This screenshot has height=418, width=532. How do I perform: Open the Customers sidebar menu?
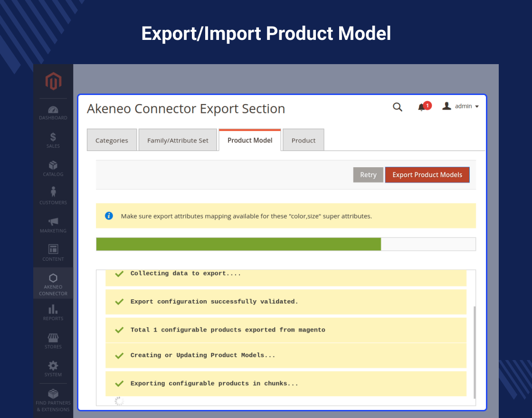click(53, 196)
